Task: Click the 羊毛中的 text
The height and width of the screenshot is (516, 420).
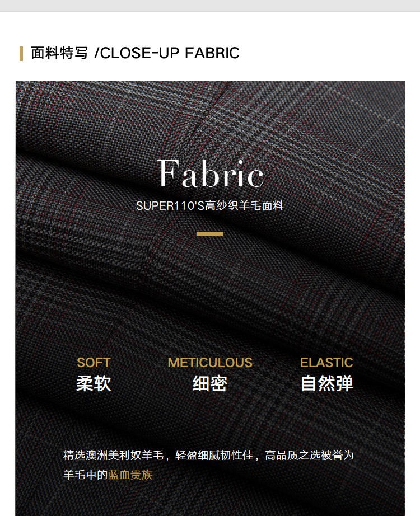Action: pyautogui.click(x=85, y=475)
